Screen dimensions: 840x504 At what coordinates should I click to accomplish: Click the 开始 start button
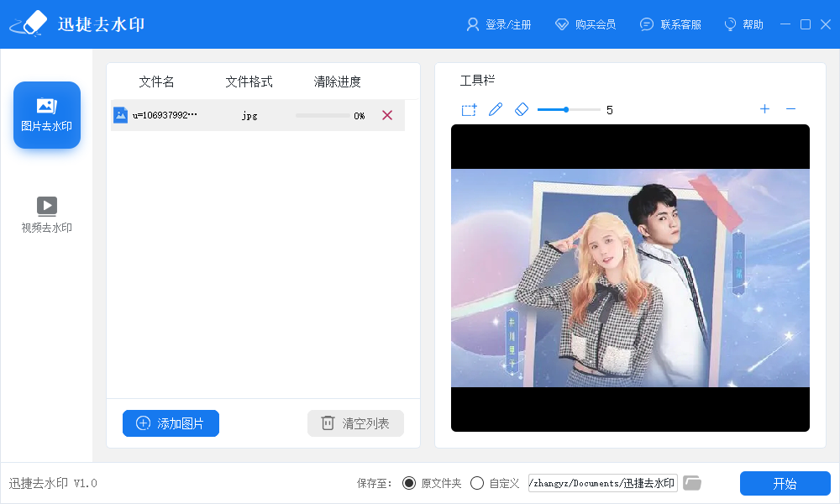point(785,484)
